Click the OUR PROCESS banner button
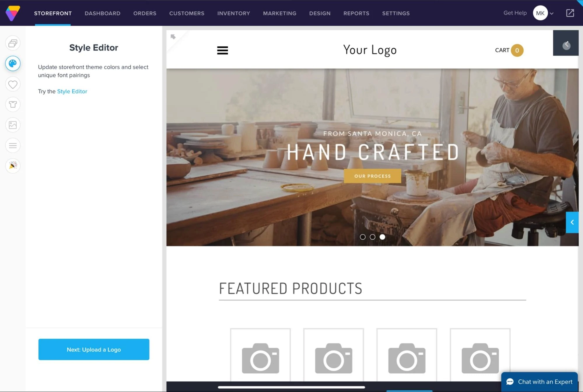Image resolution: width=583 pixels, height=392 pixels. pos(373,176)
